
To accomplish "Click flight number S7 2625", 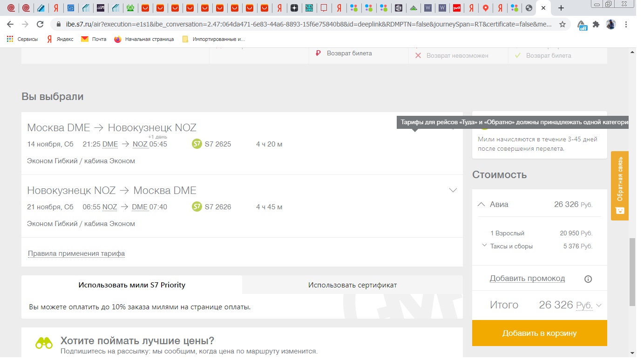I will click(218, 144).
